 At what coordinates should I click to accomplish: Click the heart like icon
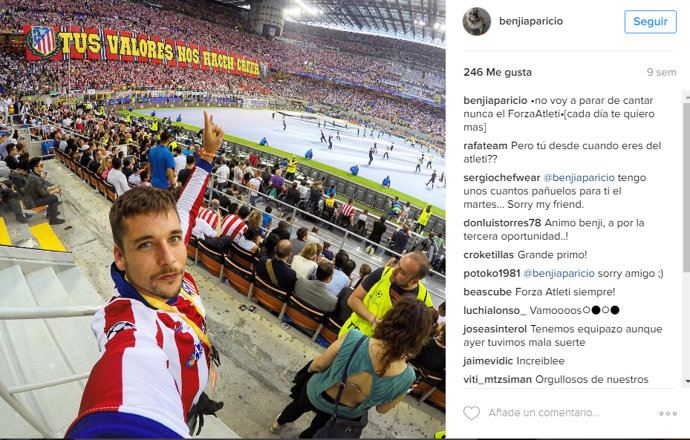(x=471, y=413)
